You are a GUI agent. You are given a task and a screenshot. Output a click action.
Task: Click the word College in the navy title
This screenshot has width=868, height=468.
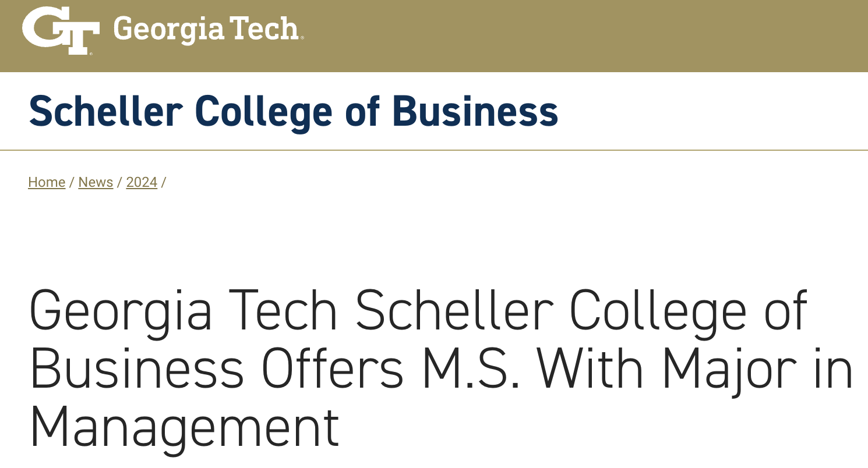click(263, 114)
